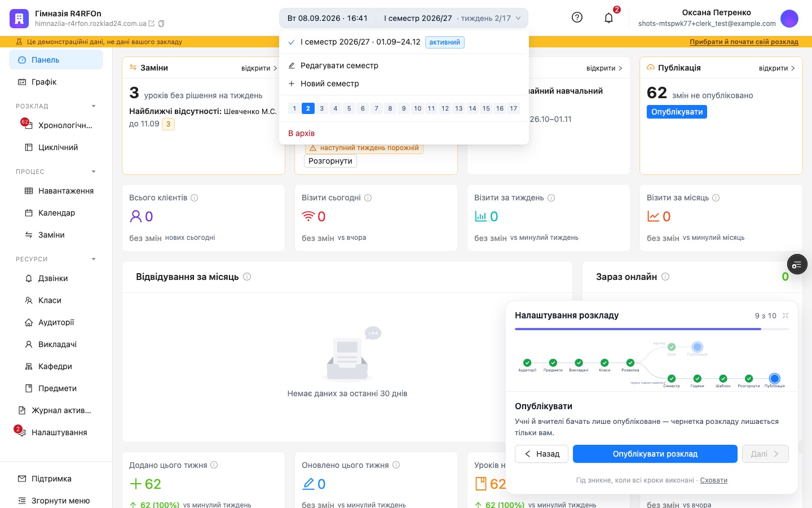This screenshot has height=508, width=812.
Task: Click Згорнути меню
Action: pyautogui.click(x=56, y=501)
